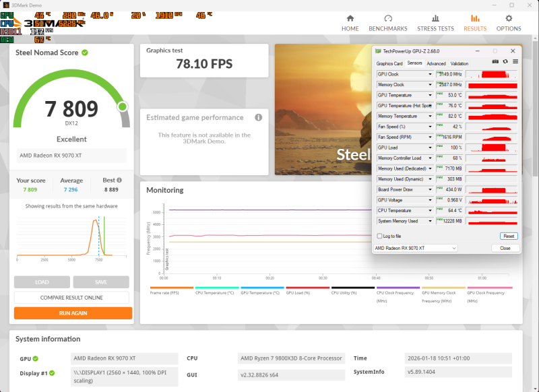Image resolution: width=539 pixels, height=392 pixels.
Task: Open the BENCHMARKS gauge icon
Action: tap(388, 19)
